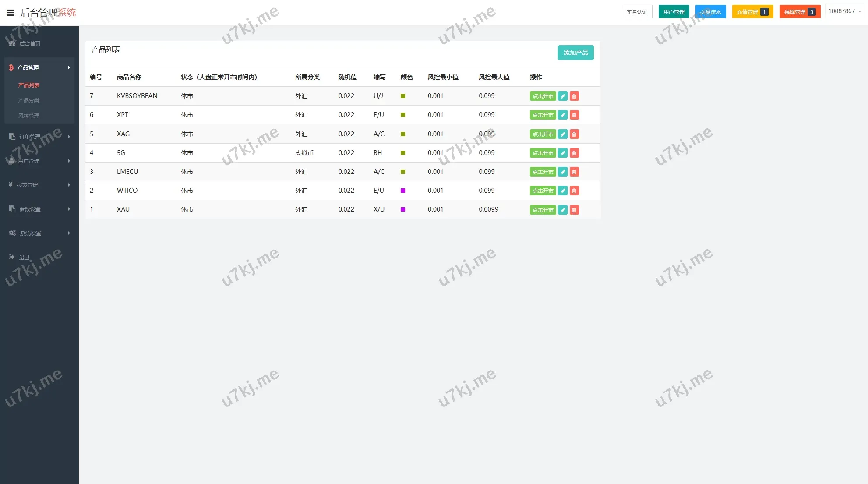Toggle KVBSOYBEAN market open with 点击开市
The width and height of the screenshot is (868, 484).
pyautogui.click(x=543, y=96)
